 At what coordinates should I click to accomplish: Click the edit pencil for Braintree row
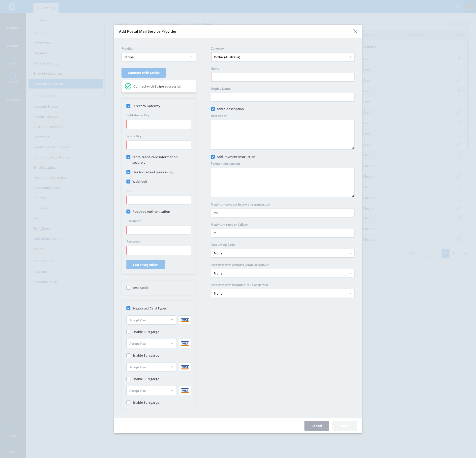pyautogui.click(x=459, y=47)
